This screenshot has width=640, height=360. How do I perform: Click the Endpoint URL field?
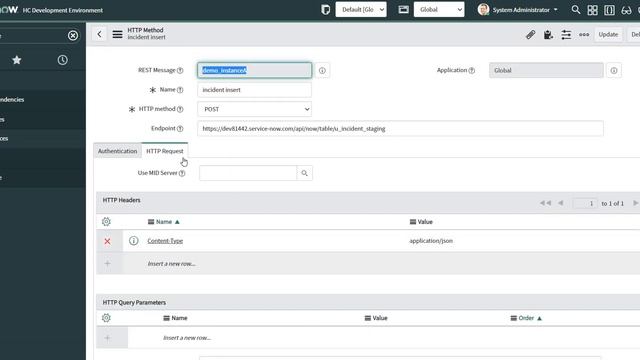click(400, 129)
